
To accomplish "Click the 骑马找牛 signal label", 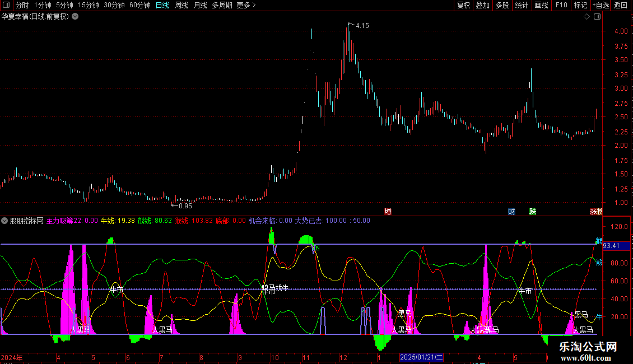I will point(275,288).
